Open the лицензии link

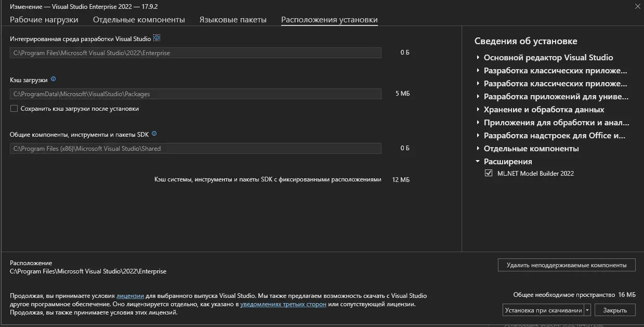click(129, 295)
